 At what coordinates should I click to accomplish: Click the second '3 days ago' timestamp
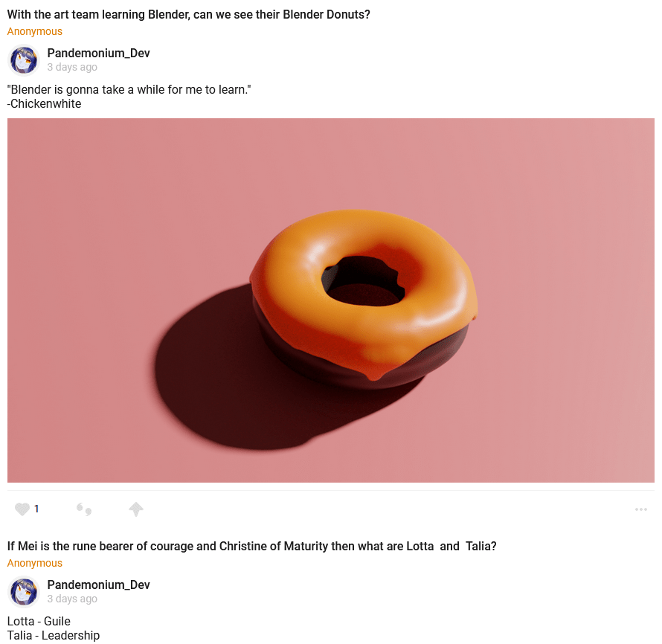(72, 599)
